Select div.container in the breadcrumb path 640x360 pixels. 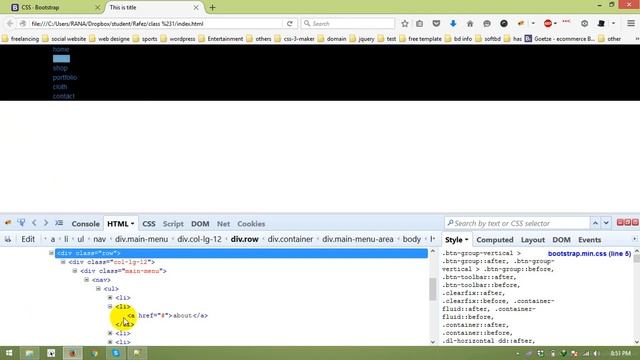pyautogui.click(x=290, y=239)
